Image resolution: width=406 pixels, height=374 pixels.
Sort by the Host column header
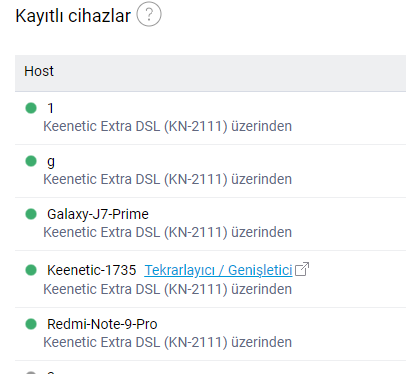(39, 71)
